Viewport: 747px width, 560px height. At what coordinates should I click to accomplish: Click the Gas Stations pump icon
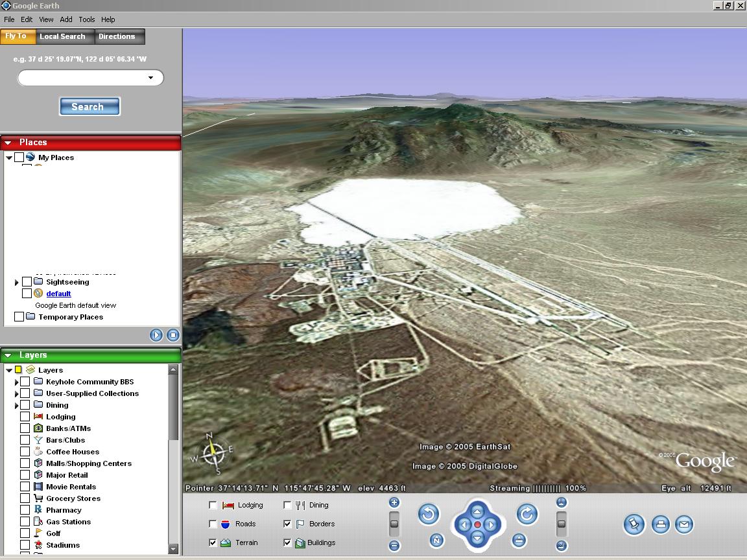[38, 521]
